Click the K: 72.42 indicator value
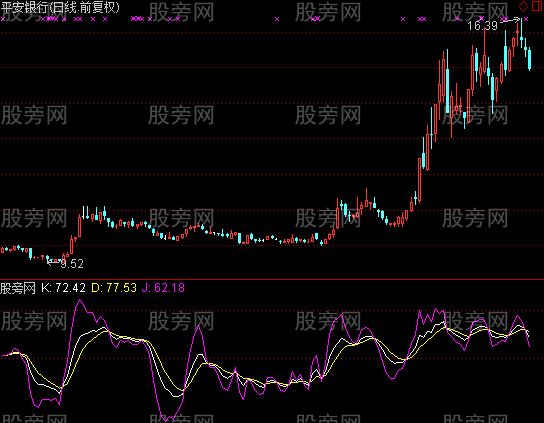The image size is (544, 423). click(x=63, y=288)
